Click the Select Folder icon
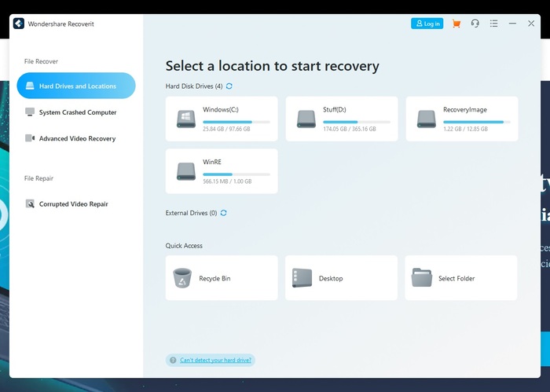The height and width of the screenshot is (392, 550). pos(422,278)
